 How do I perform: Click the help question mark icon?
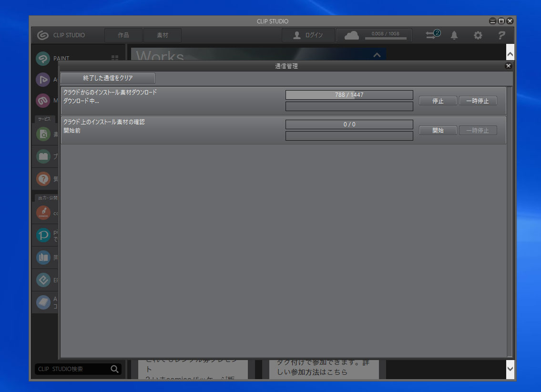click(501, 35)
